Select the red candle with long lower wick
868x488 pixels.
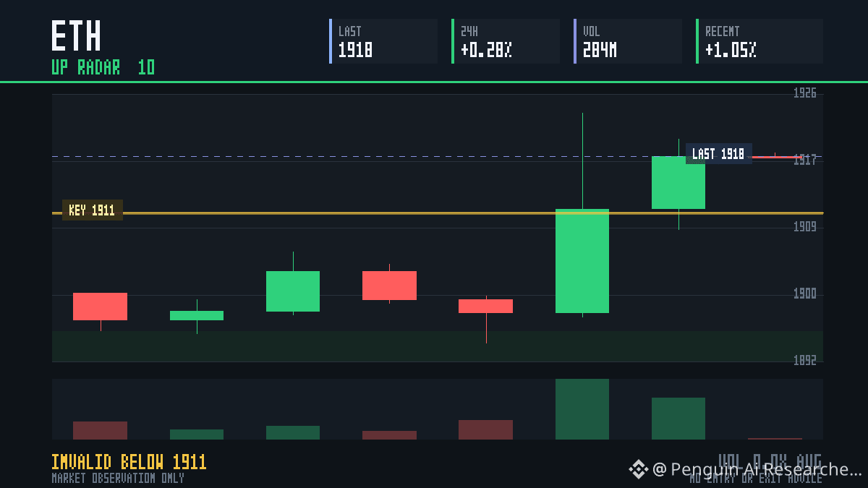click(x=486, y=306)
